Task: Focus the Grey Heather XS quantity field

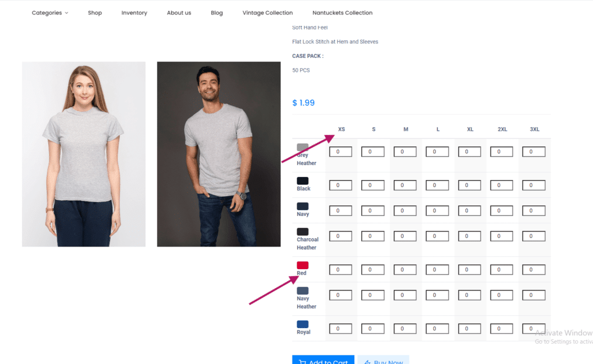Action: coord(341,152)
